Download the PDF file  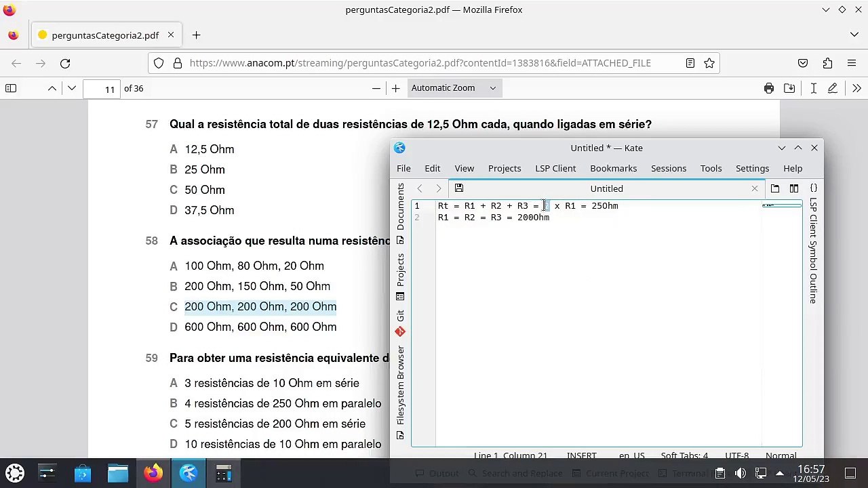click(x=789, y=88)
